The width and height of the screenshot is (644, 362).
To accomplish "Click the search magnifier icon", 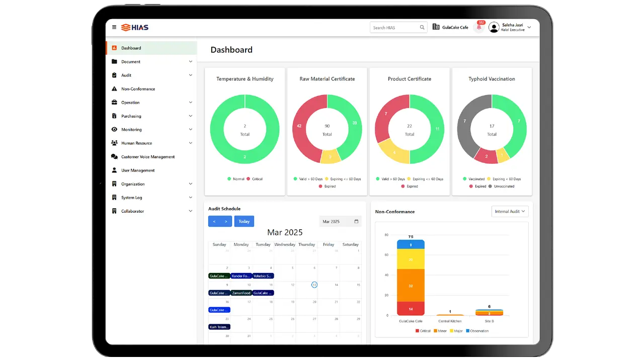I will point(422,28).
